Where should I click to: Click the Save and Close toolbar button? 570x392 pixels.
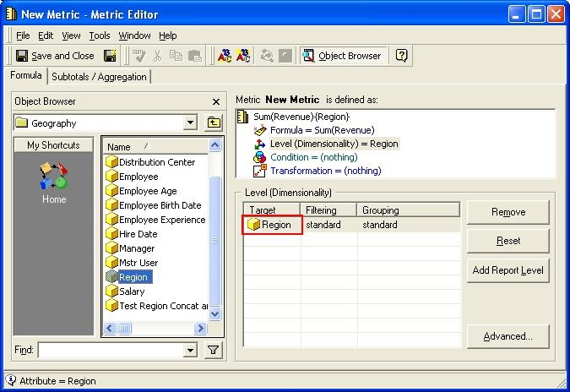pos(55,56)
